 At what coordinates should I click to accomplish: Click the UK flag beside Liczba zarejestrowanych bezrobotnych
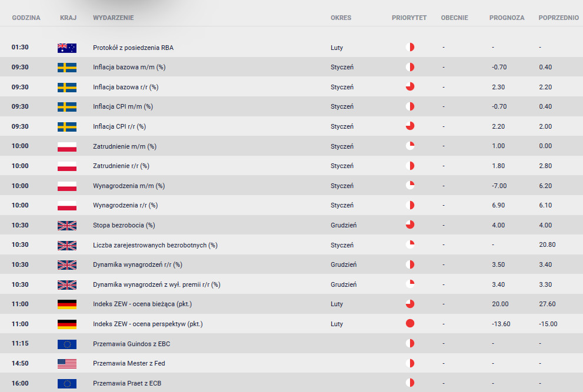(x=67, y=245)
